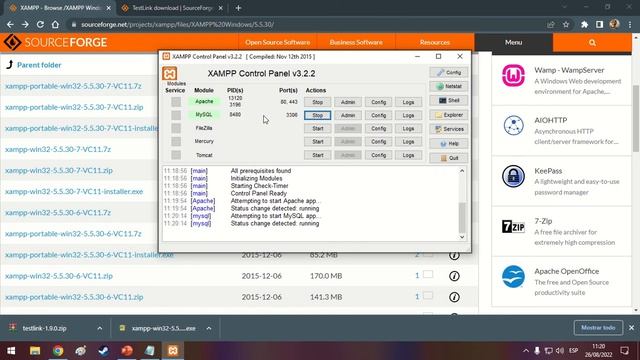The height and width of the screenshot is (360, 640).
Task: Open Explorer from XAMPP panel
Action: tap(449, 115)
